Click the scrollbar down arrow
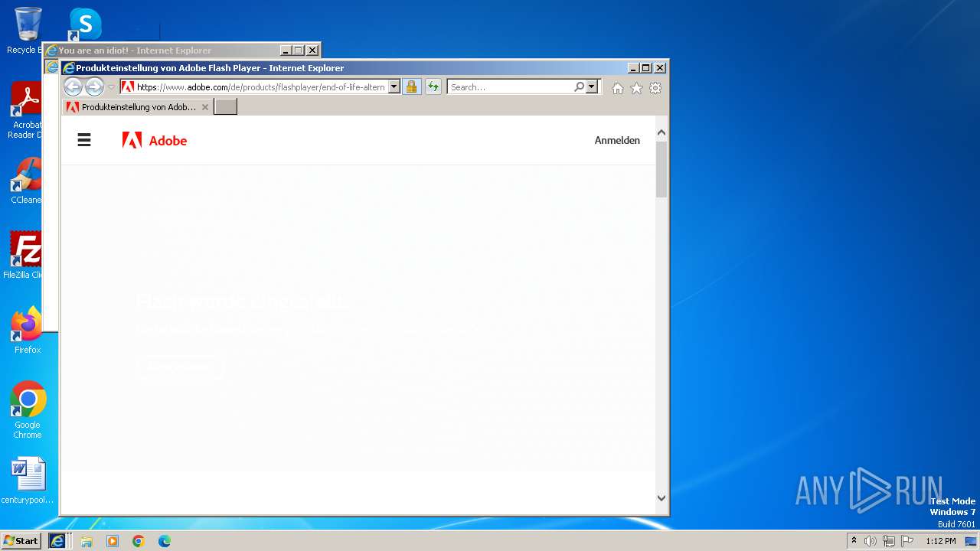This screenshot has width=980, height=551. click(661, 497)
